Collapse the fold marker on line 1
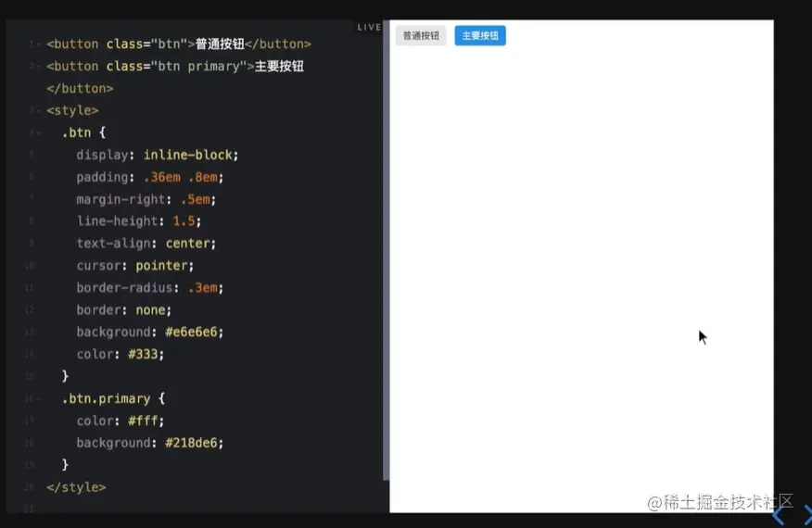Image resolution: width=812 pixels, height=528 pixels. (39, 44)
